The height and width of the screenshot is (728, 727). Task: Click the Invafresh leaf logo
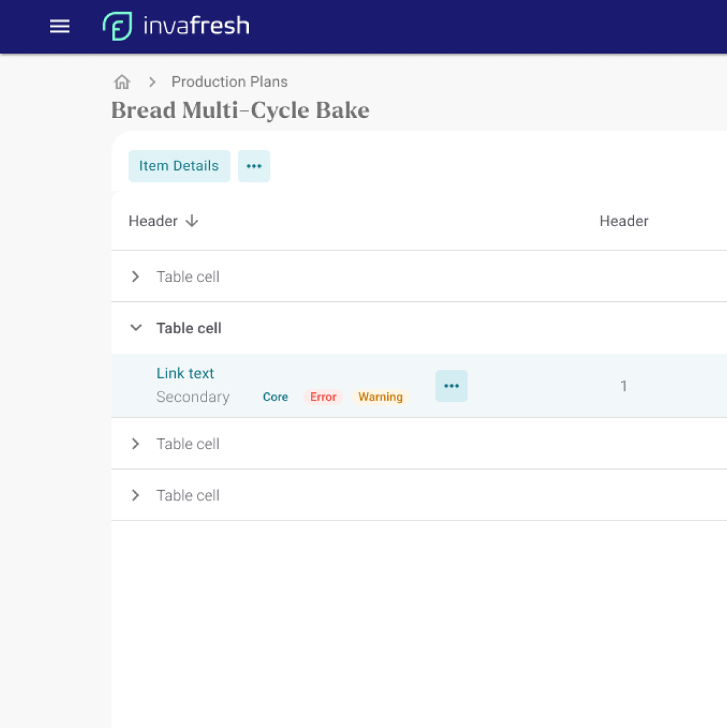point(117,26)
